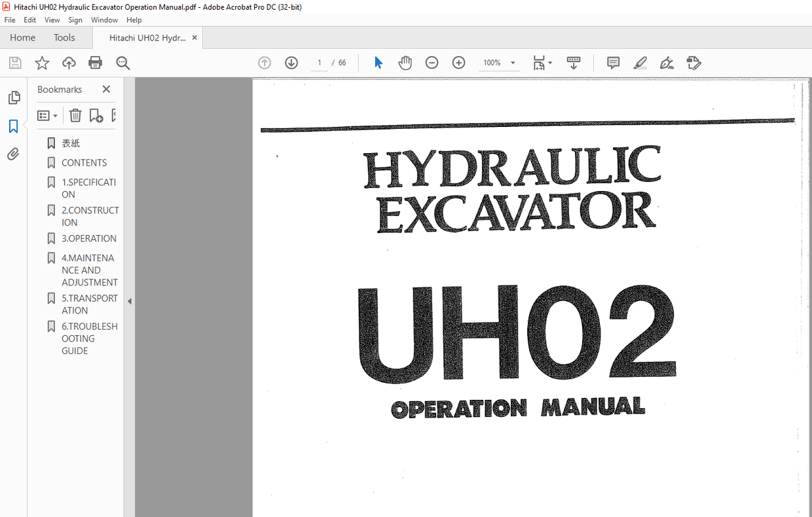Open the Share file icon

pos(68,62)
